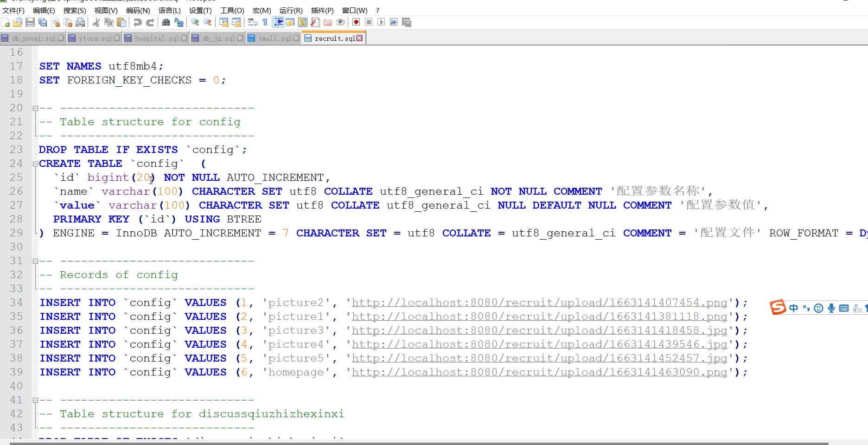Click the New file toolbar icon
Viewport: 868px width, 445px height.
(6, 22)
